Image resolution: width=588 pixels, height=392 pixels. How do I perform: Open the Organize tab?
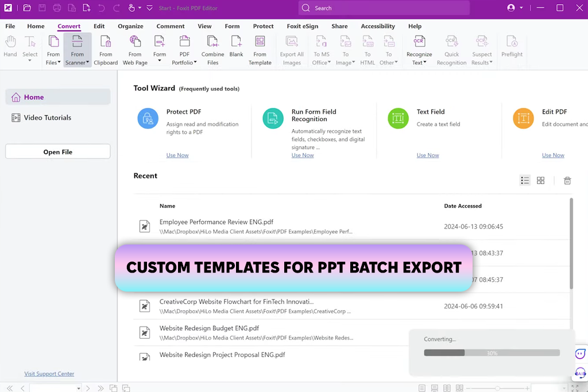[130, 26]
